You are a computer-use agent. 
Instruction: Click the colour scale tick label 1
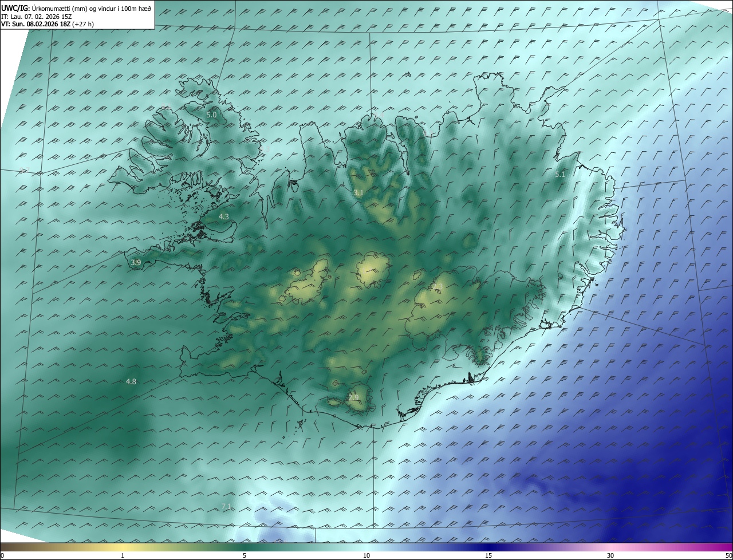[123, 556]
